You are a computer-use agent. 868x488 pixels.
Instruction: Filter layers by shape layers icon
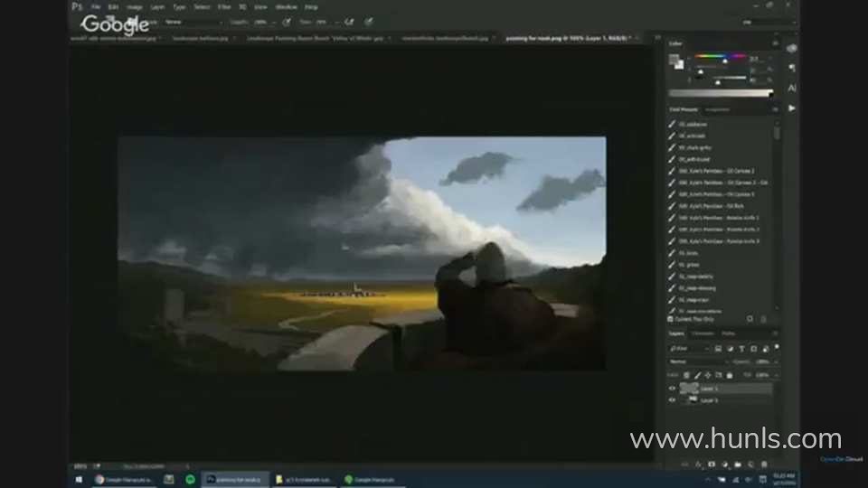click(753, 349)
